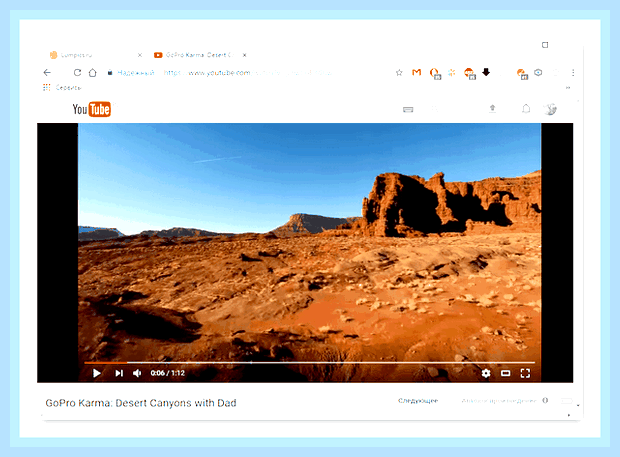Open the Chrome three-dot menu
The height and width of the screenshot is (457, 620).
(573, 73)
